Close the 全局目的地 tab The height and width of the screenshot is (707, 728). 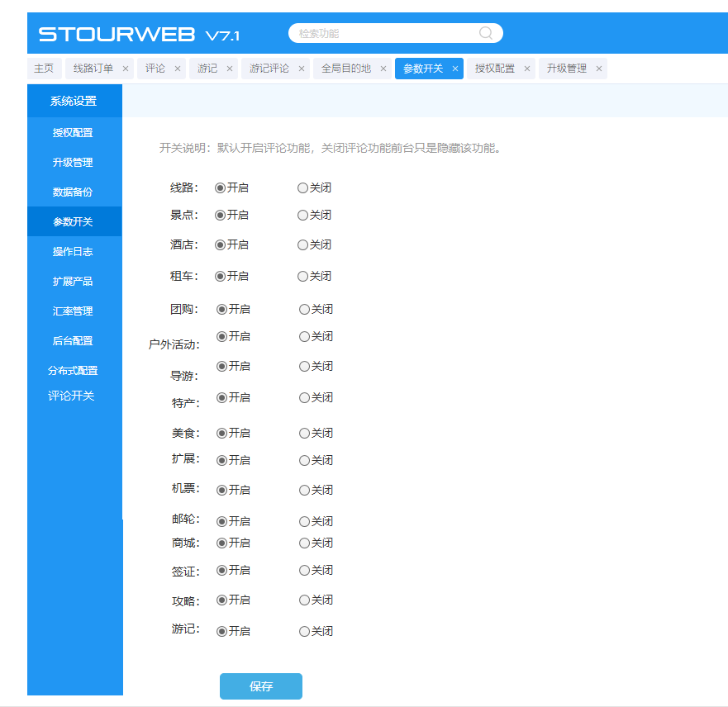(383, 69)
